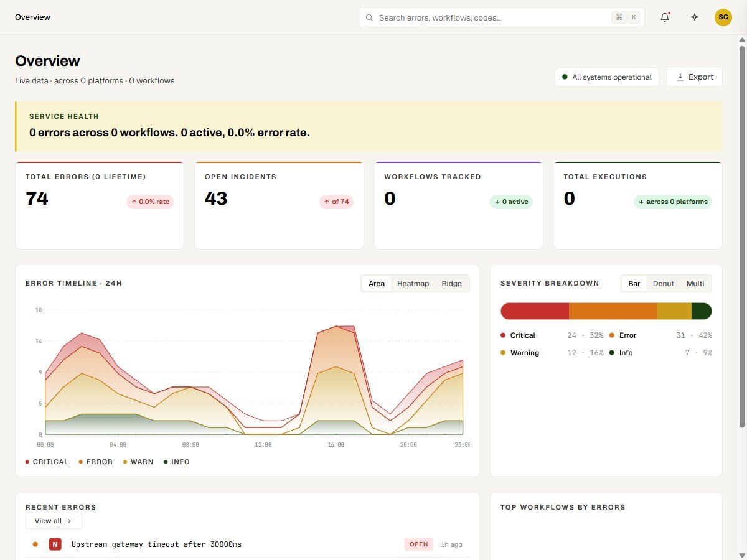Image resolution: width=747 pixels, height=560 pixels.
Task: Select the Bar severity view
Action: (634, 284)
